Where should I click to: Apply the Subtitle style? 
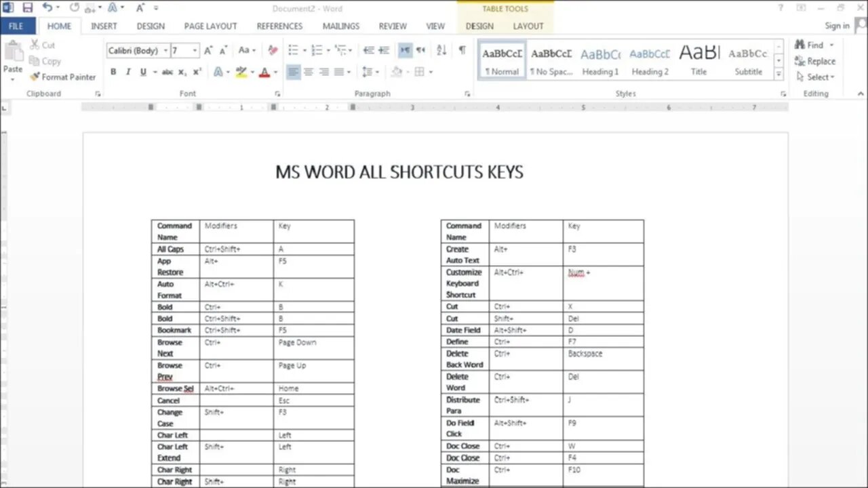tap(748, 60)
